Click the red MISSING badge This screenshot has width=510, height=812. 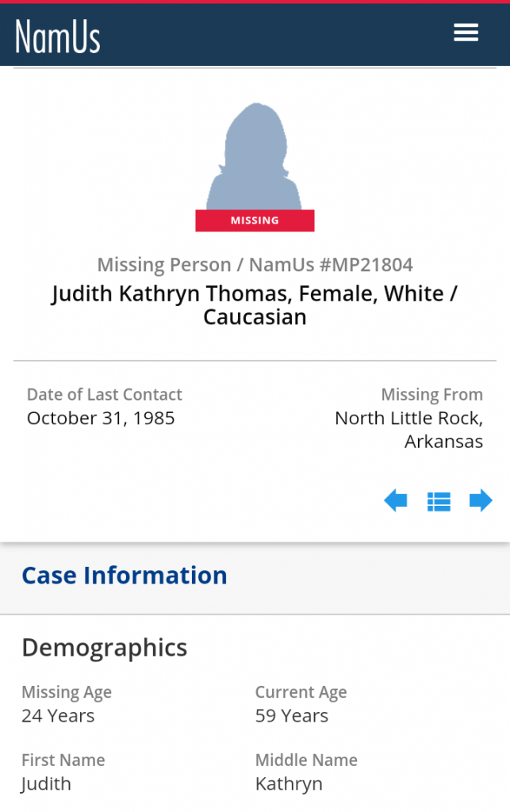[x=255, y=220]
